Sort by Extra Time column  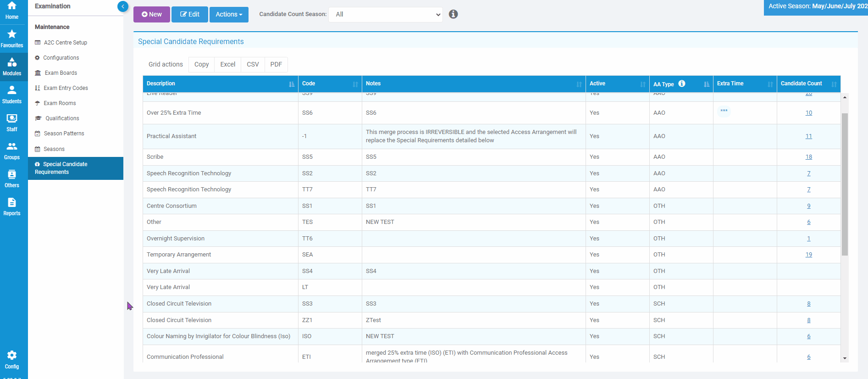pos(745,84)
